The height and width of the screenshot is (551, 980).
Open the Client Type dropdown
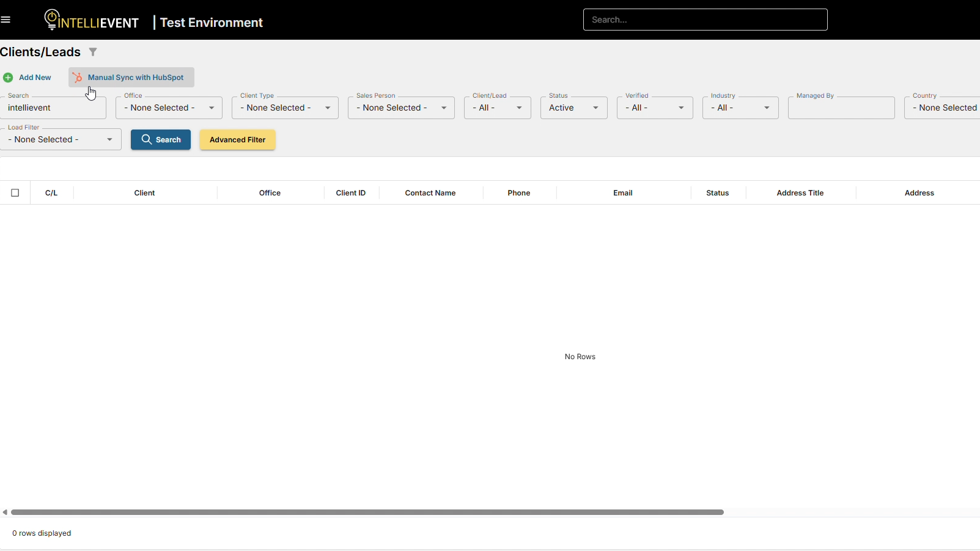(285, 108)
